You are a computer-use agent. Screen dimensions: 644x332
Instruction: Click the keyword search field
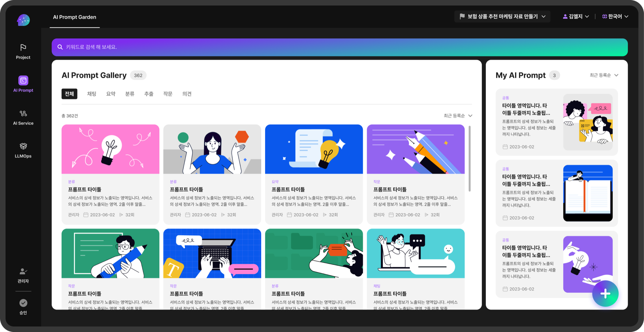[339, 47]
